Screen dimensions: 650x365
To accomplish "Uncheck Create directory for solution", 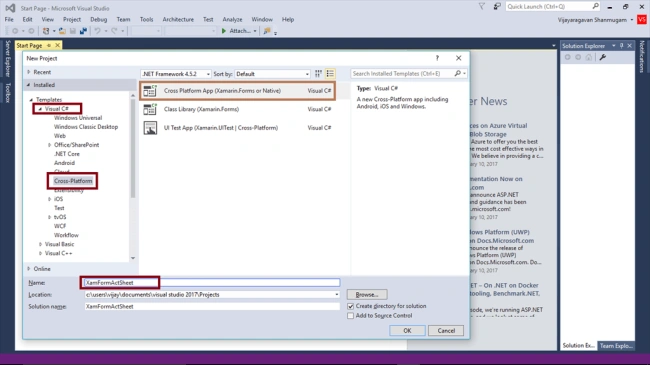I will point(351,306).
